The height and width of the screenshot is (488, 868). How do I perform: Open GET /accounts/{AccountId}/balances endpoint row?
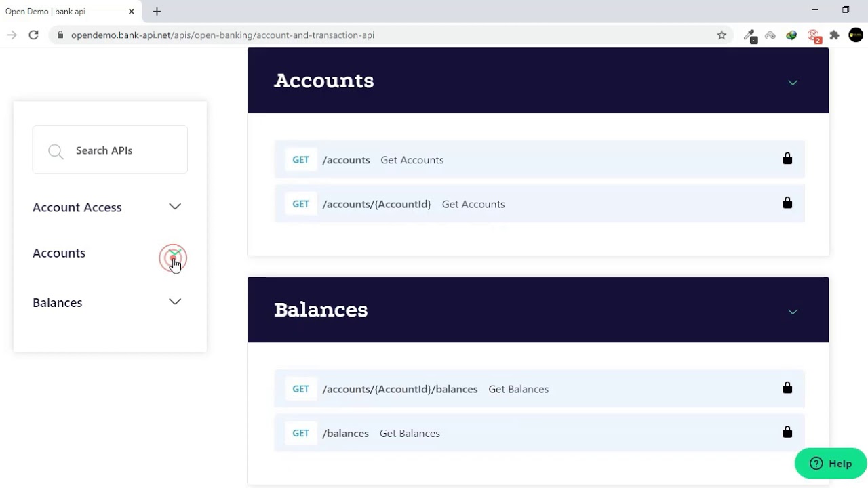(540, 389)
